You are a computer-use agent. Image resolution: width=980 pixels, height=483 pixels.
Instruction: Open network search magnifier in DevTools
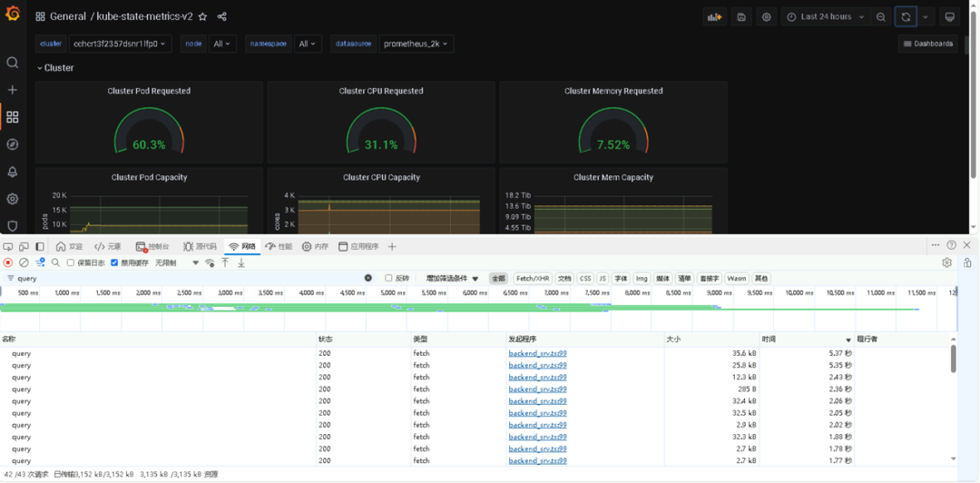pyautogui.click(x=55, y=262)
